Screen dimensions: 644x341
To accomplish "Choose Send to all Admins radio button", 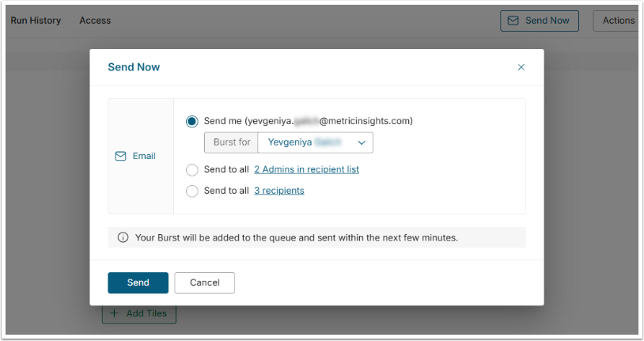I will click(192, 169).
